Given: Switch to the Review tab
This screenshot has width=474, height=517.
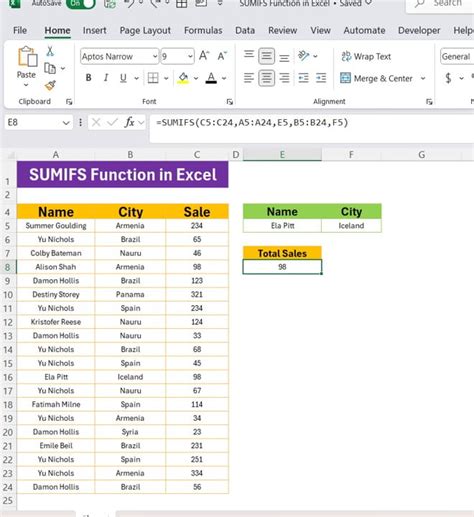Looking at the screenshot, I should pyautogui.click(x=283, y=30).
